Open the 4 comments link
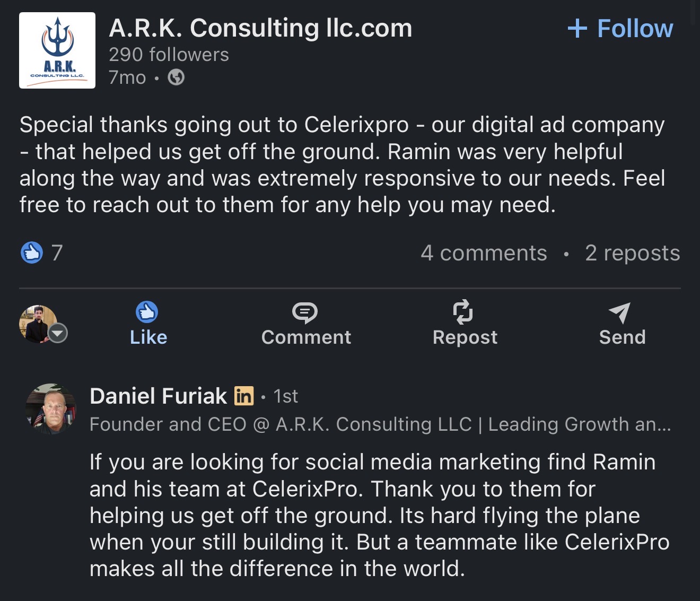Viewport: 700px width, 601px height. (484, 254)
